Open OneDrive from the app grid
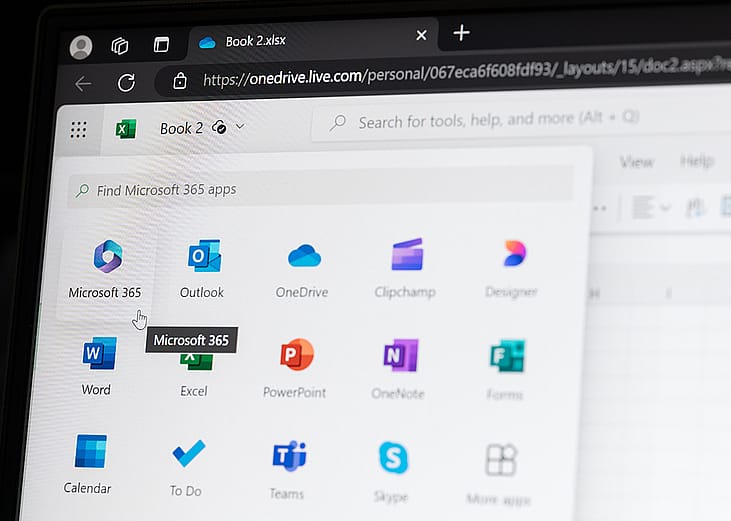 point(303,269)
